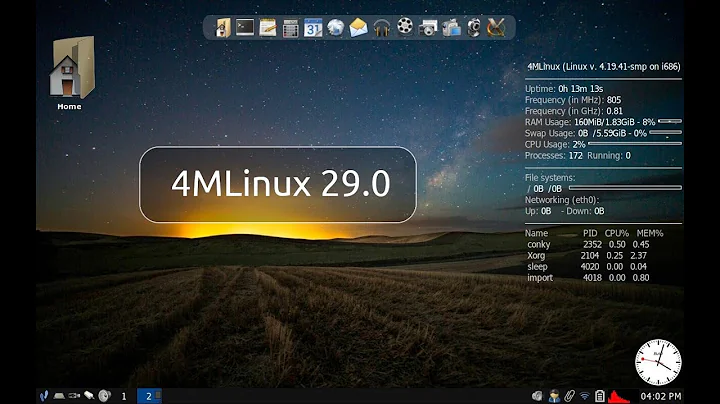
Task: Click the Processes: 172 text
Action: point(554,155)
